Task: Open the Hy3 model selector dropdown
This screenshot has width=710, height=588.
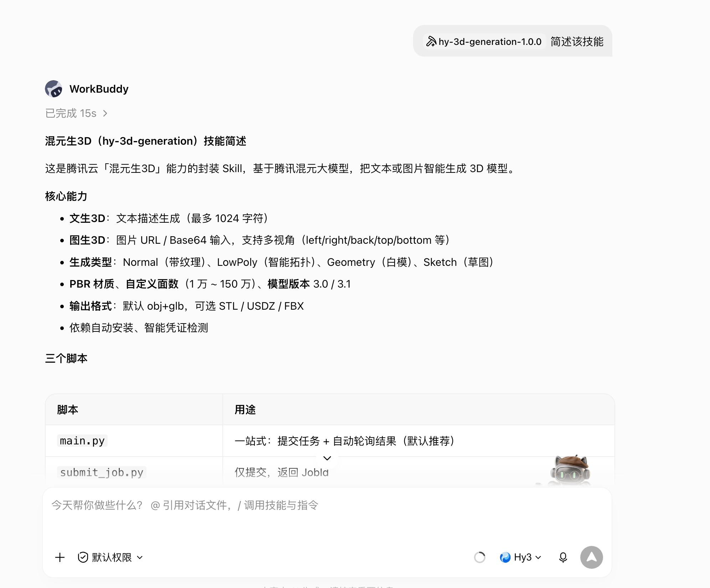Action: [x=521, y=557]
